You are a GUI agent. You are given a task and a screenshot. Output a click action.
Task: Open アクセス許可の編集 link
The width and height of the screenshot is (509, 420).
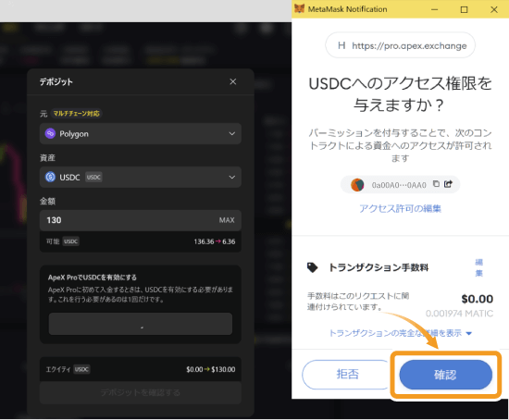click(400, 208)
